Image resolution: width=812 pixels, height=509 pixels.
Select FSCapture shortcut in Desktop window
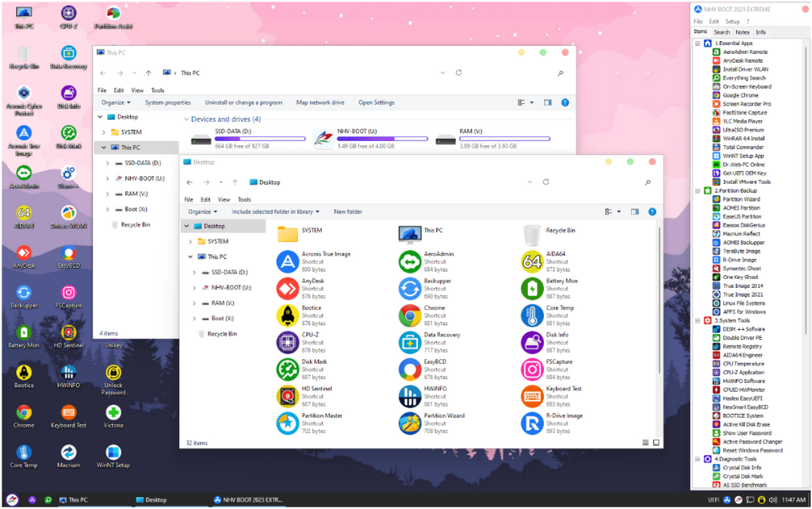point(547,369)
